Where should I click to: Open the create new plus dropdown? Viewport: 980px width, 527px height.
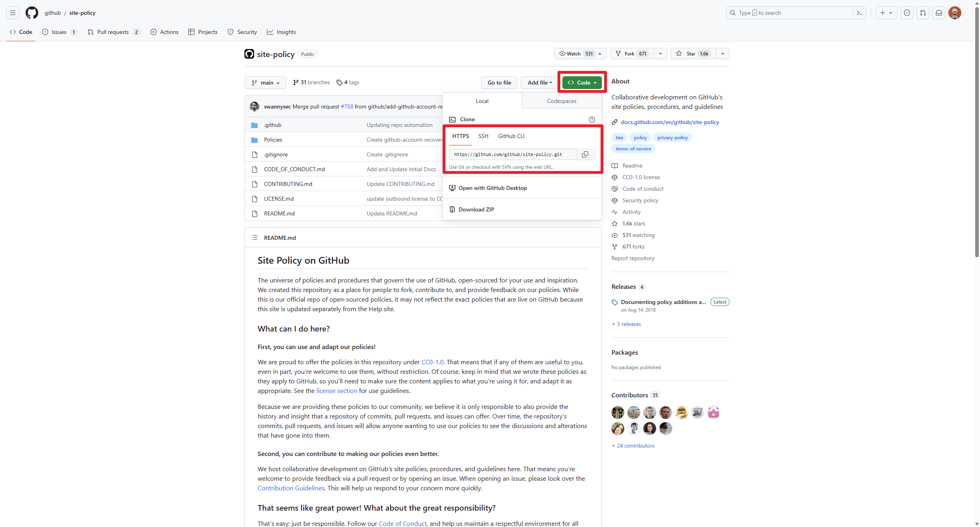click(886, 13)
